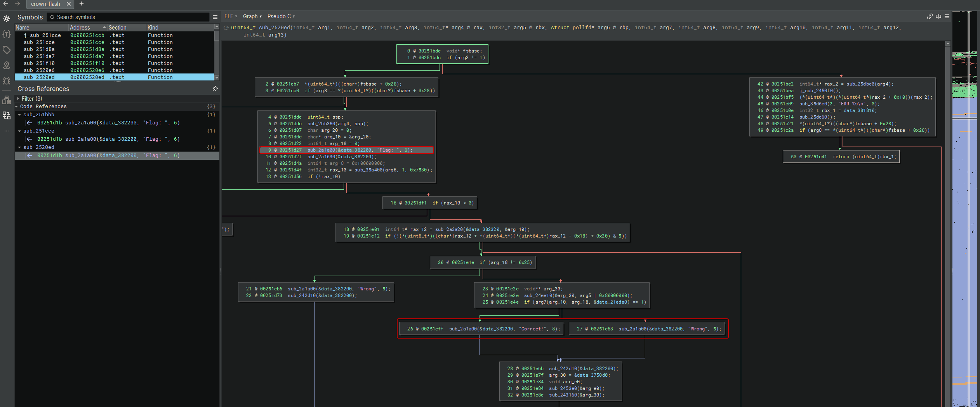Open the Debugger bug icon panel
This screenshot has height=407, width=980.
click(7, 81)
